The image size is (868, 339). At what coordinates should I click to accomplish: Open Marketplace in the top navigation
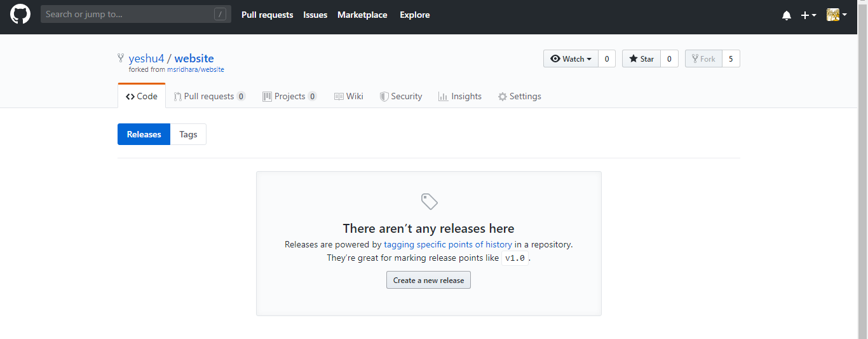tap(362, 15)
